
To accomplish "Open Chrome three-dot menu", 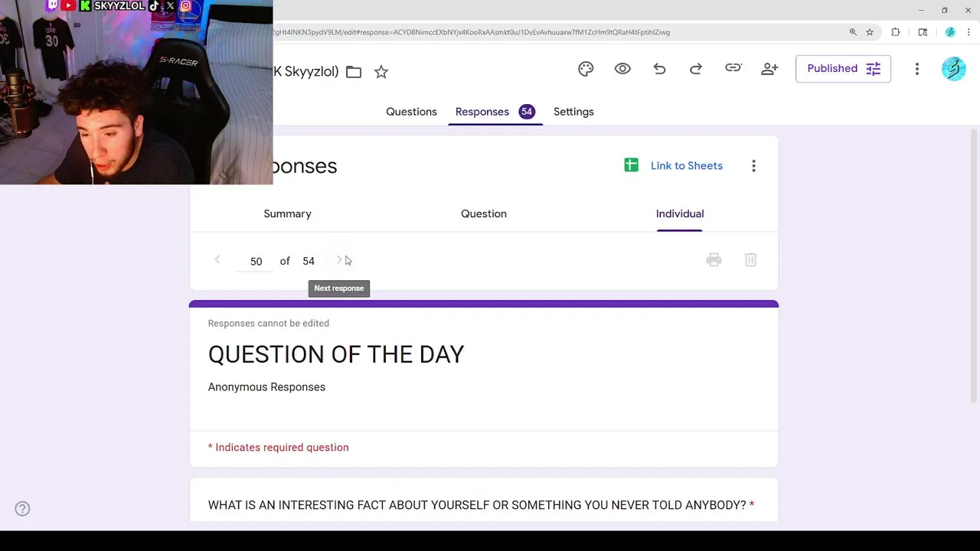I will point(969,32).
